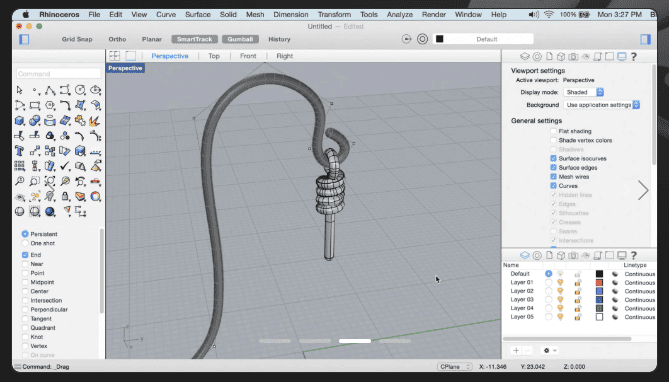Click the Zoom window tool
The width and height of the screenshot is (669, 382).
35,181
